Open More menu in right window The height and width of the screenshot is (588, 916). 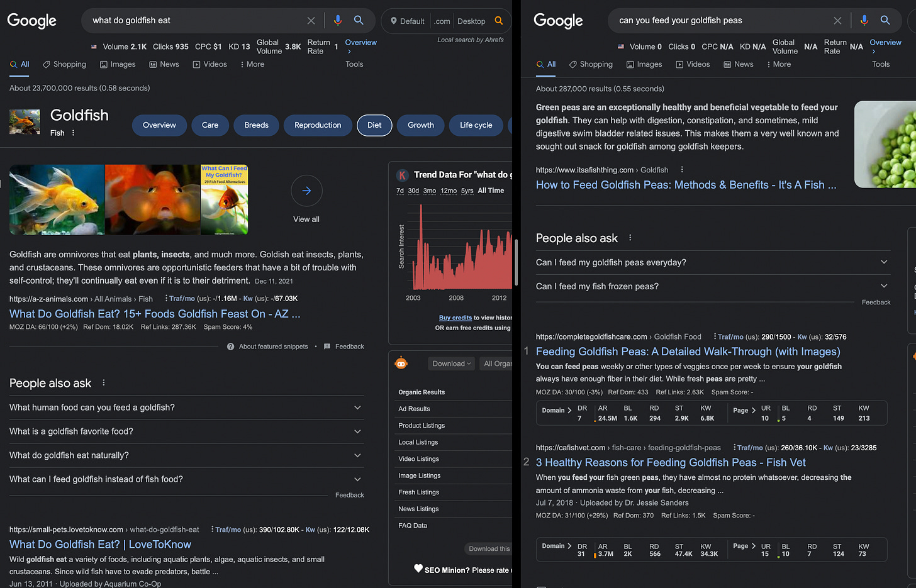click(x=779, y=64)
